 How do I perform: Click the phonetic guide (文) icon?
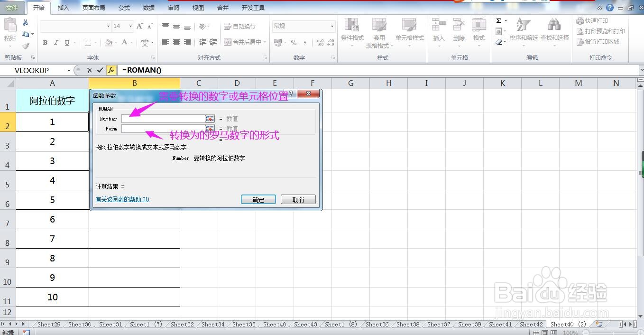click(146, 43)
